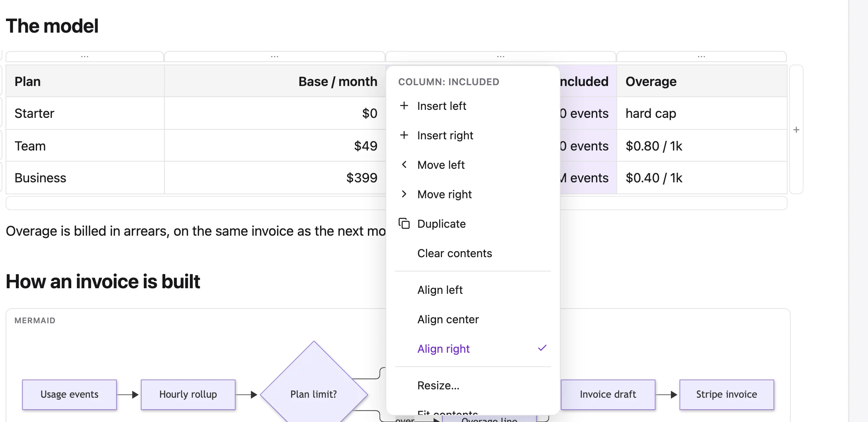Viewport: 868px width, 422px height.
Task: Click the handle dots above the Included column
Action: (x=501, y=57)
